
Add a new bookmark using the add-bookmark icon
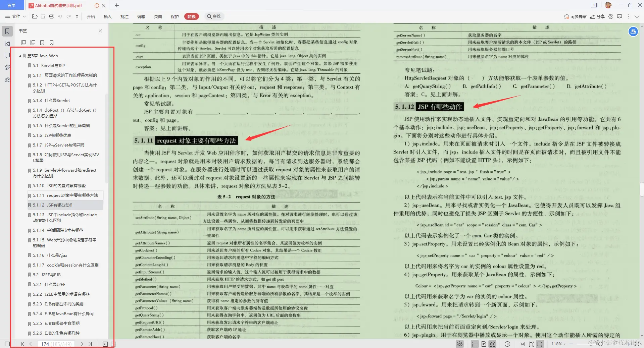(x=42, y=42)
